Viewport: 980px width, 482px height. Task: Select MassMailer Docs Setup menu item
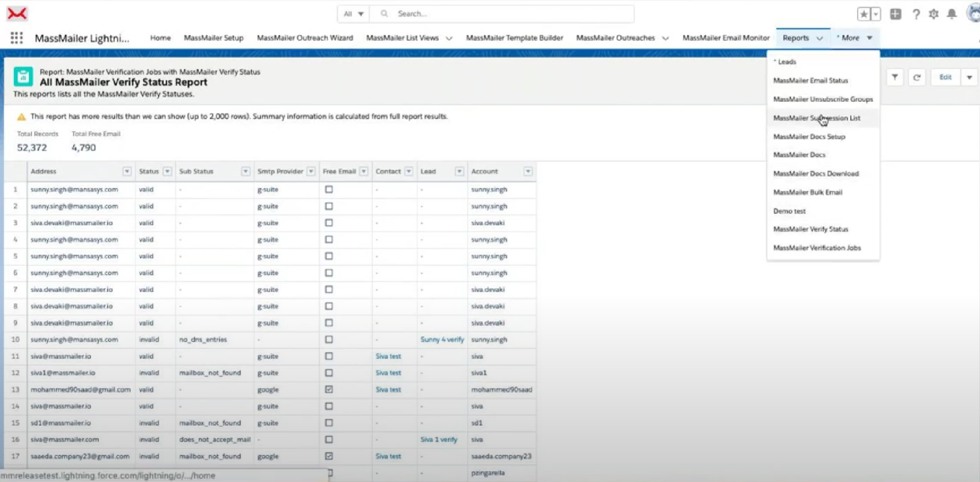point(823,137)
